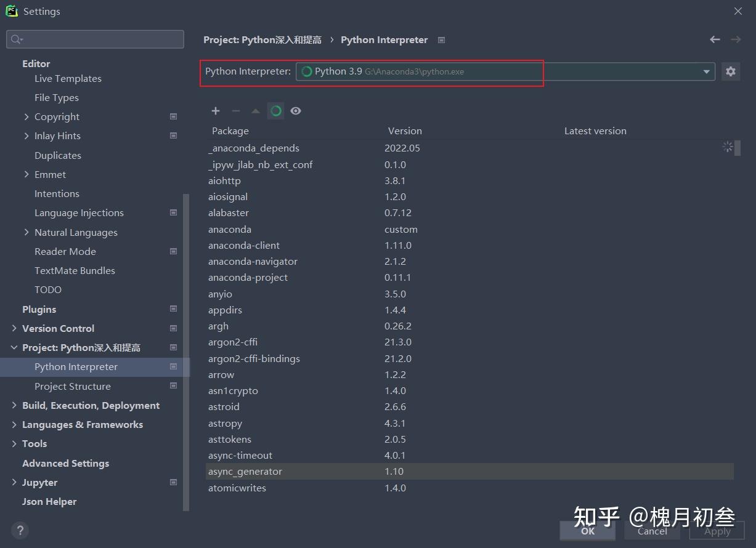Click project-level marker beside Project Structure
The height and width of the screenshot is (548, 756).
[x=173, y=386]
